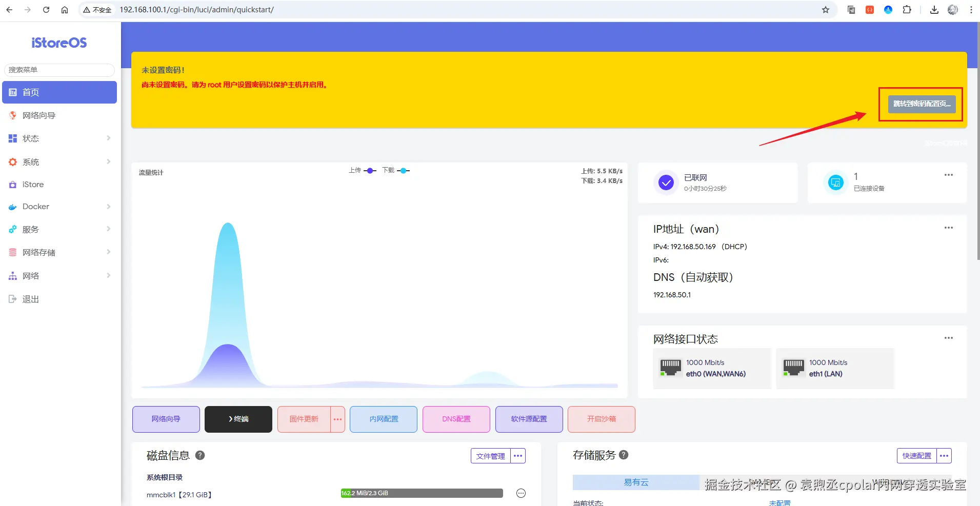Expand the Docker sidebar menu
Viewport: 980px width, 506px height.
59,207
